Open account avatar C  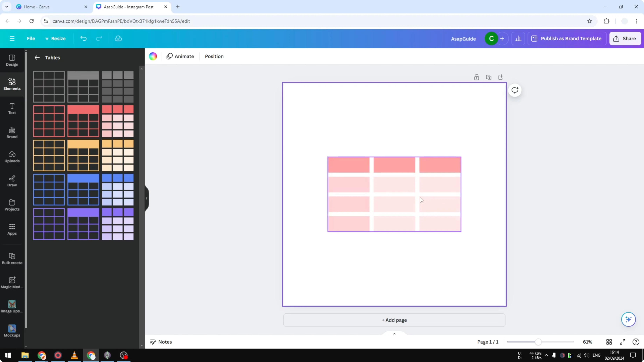491,39
